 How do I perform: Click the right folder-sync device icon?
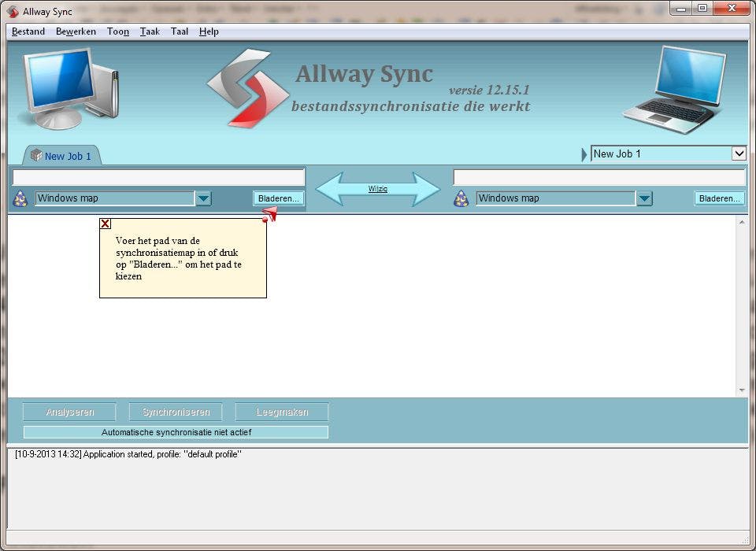pyautogui.click(x=461, y=198)
